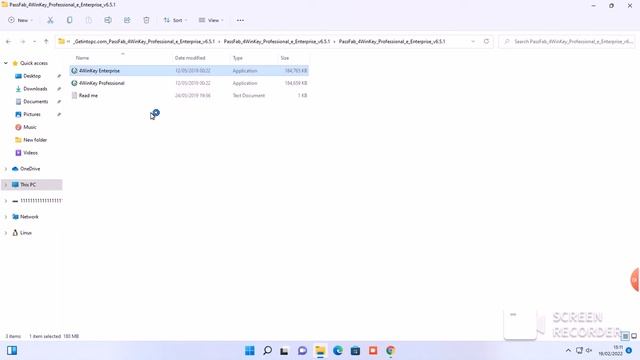Open the View options dropdown
The image size is (640, 360).
(211, 20)
